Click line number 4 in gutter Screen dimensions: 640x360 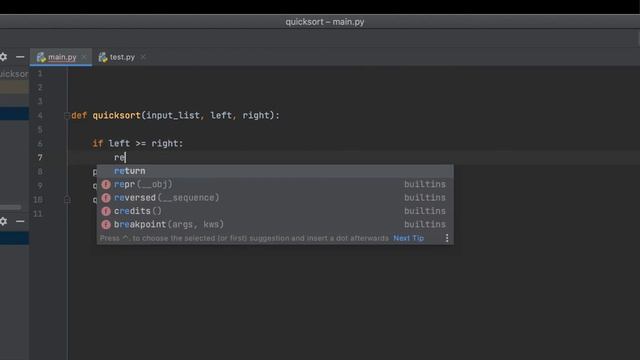tap(40, 116)
